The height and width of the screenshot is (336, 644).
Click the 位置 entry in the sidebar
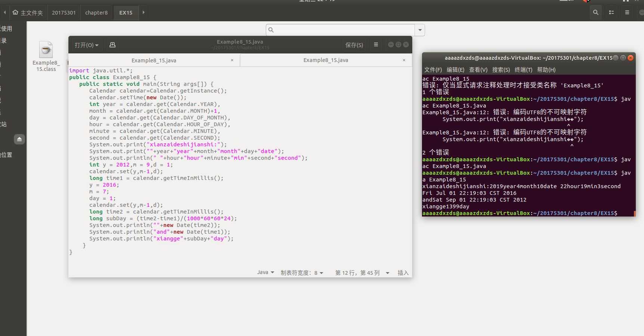coord(6,155)
